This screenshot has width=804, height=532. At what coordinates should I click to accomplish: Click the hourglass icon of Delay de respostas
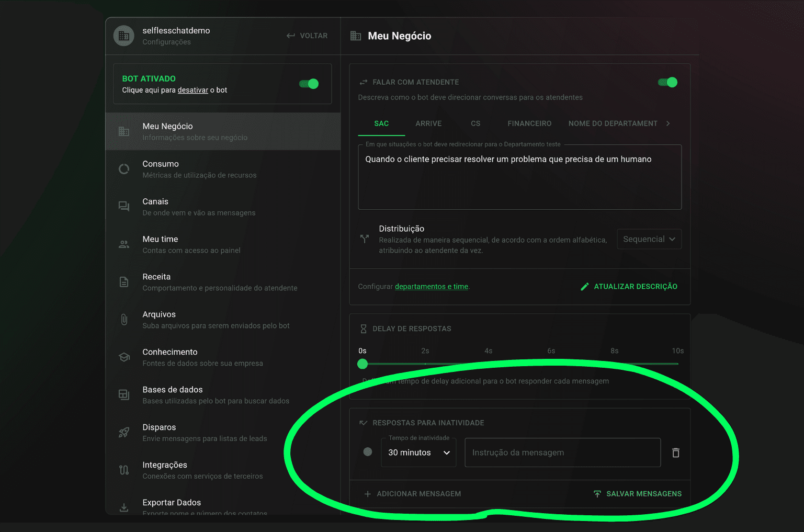[x=364, y=329]
